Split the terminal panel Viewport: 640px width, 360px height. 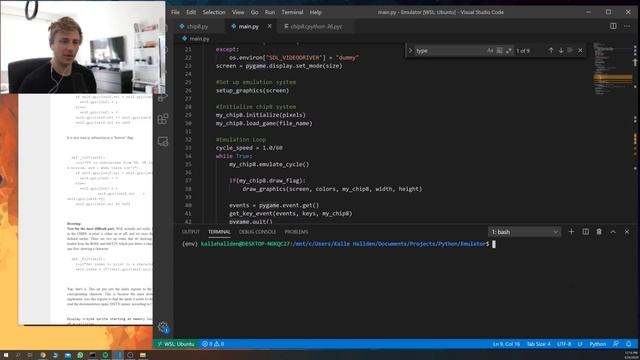585,232
